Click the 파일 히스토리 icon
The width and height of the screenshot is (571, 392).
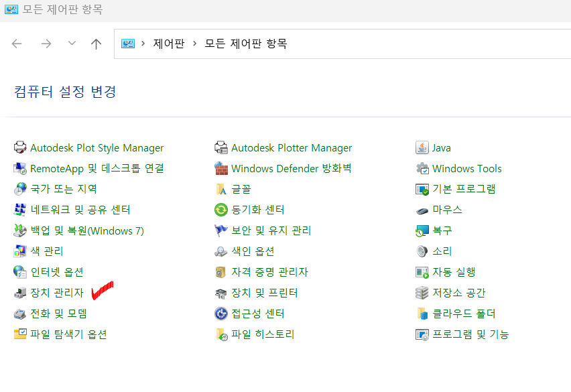pyautogui.click(x=221, y=334)
